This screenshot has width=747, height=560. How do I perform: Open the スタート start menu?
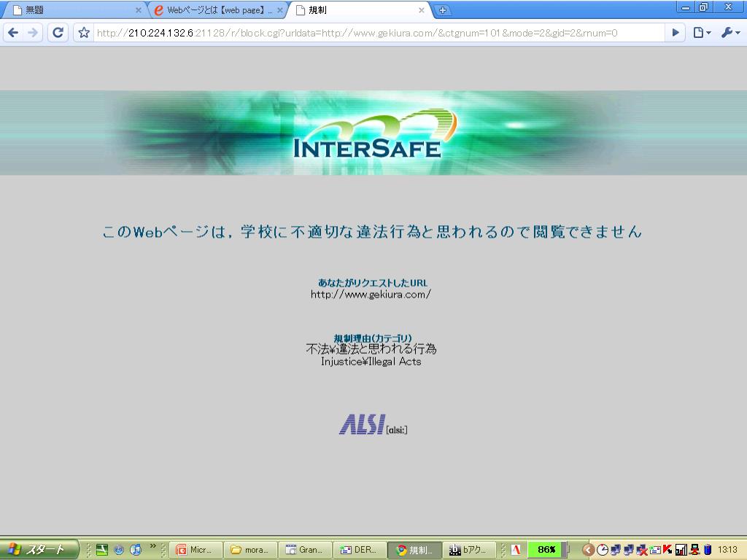coord(38,550)
